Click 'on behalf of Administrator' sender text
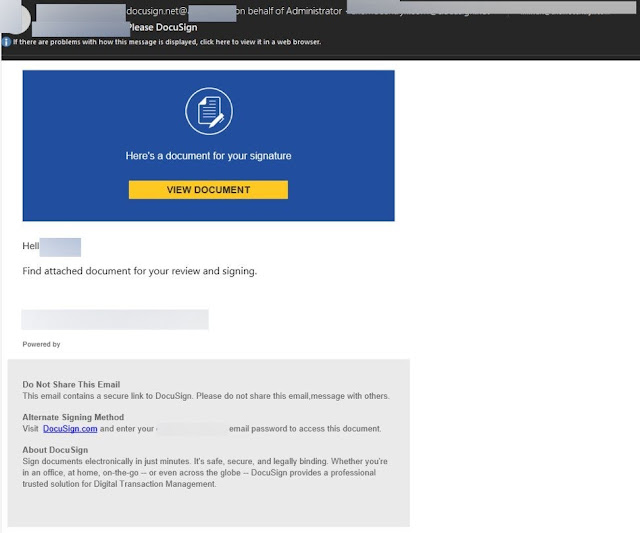The image size is (640, 533). point(289,11)
